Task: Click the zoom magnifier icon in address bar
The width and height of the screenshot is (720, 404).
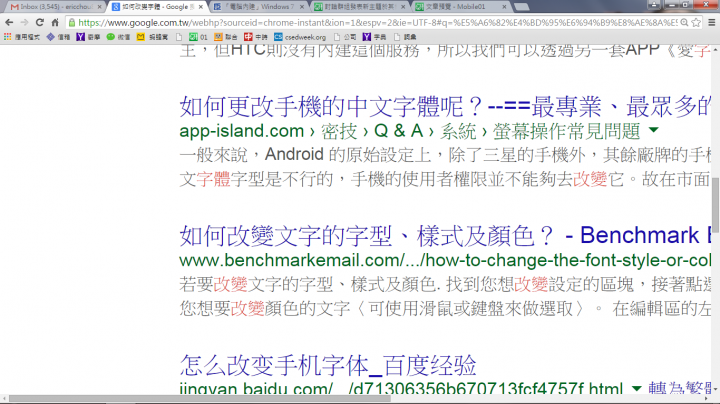Action: (x=684, y=22)
